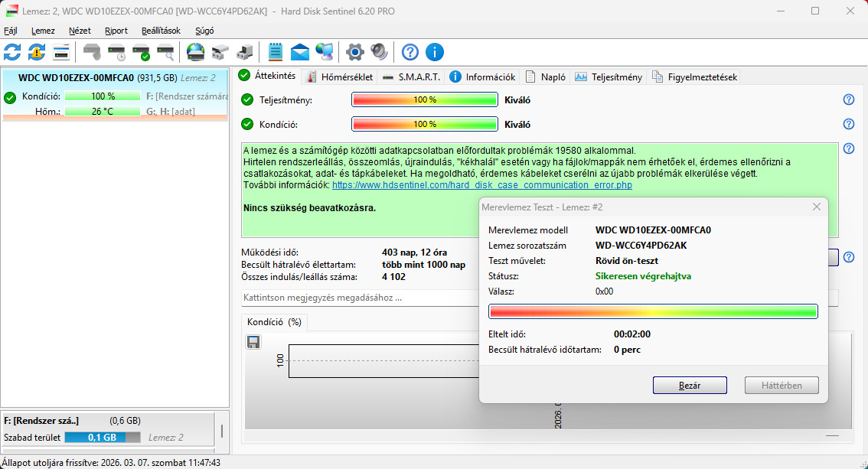Click the blue question mark help toolbar icon

pos(410,53)
